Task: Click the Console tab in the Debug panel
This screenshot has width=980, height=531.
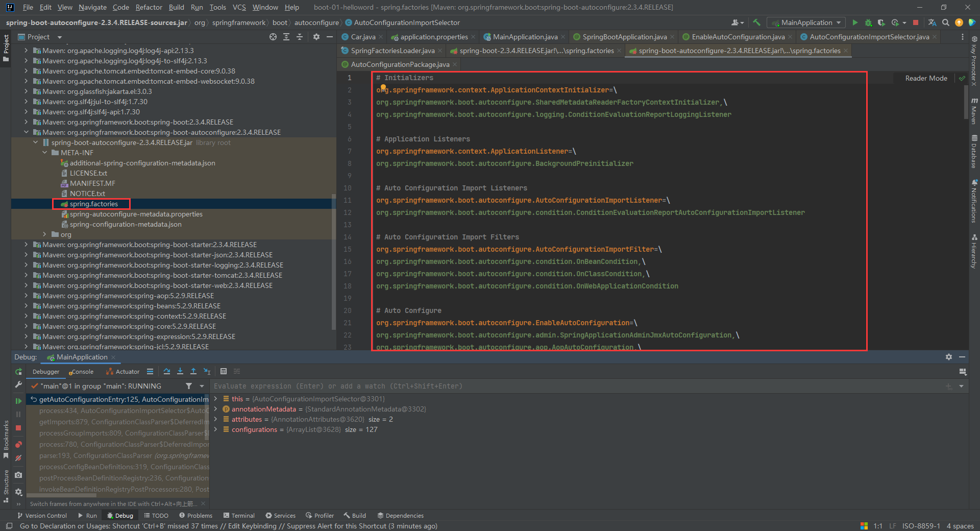Action: (82, 372)
